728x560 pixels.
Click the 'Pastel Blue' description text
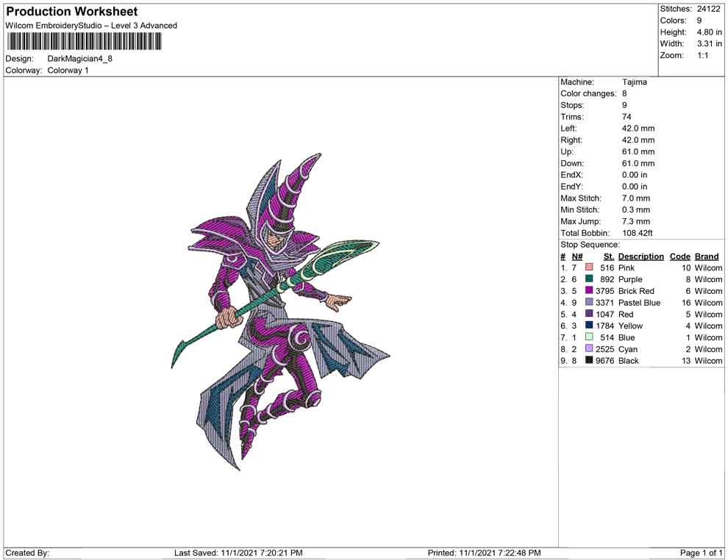(639, 303)
